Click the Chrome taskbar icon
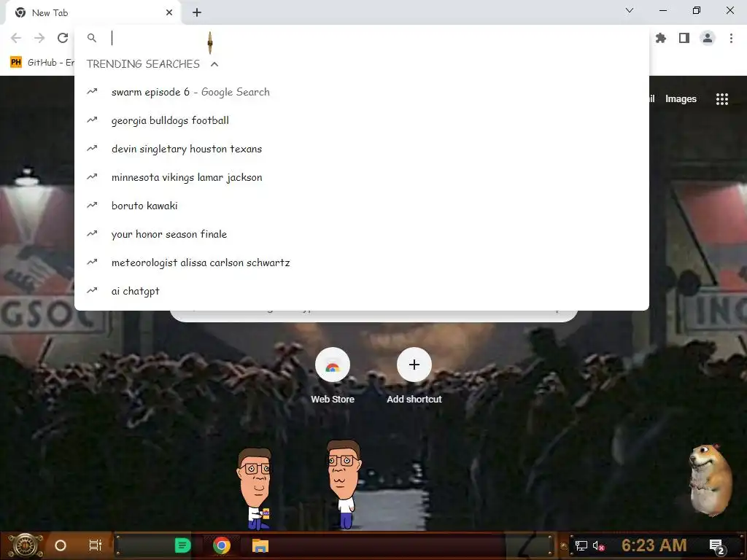The height and width of the screenshot is (560, 747). (222, 545)
